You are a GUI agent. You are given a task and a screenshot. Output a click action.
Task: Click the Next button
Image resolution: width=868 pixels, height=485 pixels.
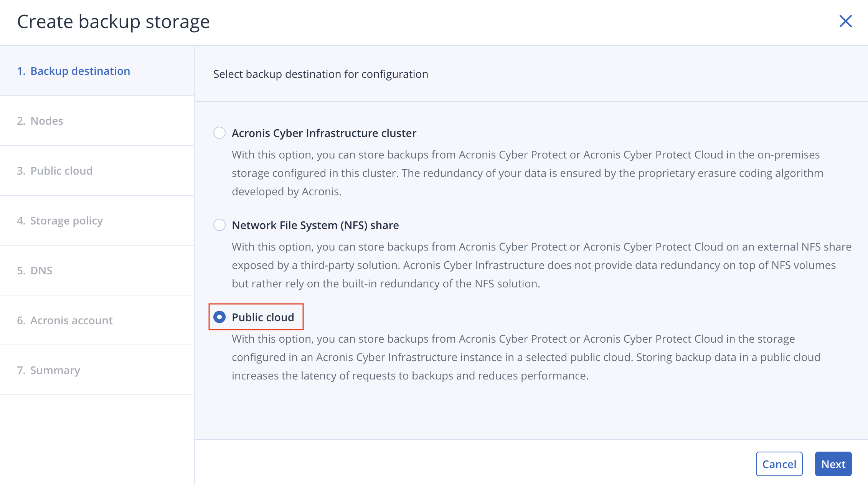pyautogui.click(x=833, y=464)
